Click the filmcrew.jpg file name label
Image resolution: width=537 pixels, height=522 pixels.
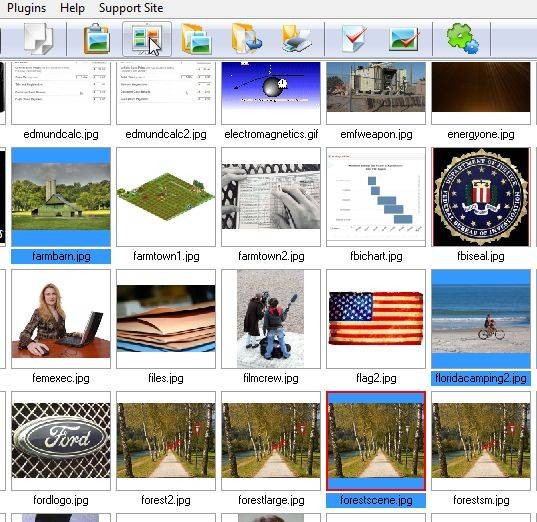click(271, 378)
